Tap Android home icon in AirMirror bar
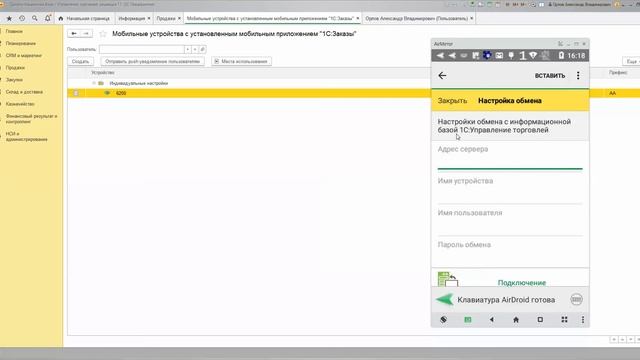This screenshot has height=360, width=640. pos(516,320)
